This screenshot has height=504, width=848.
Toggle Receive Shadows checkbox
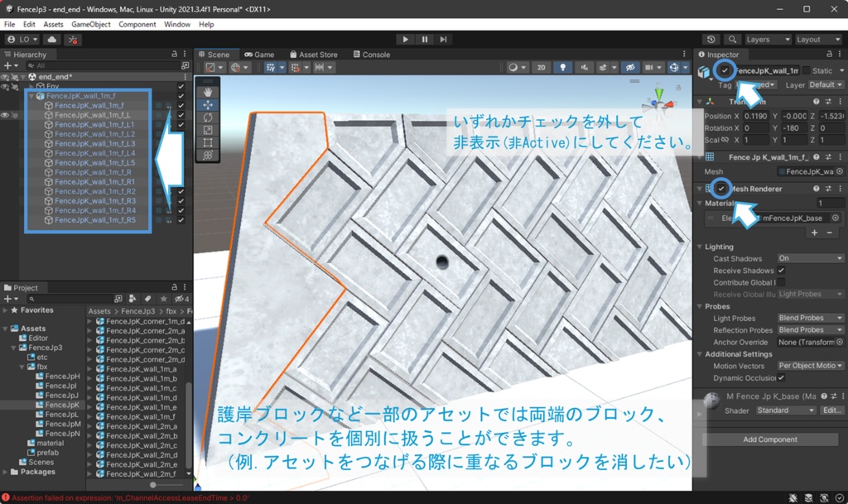[x=781, y=270]
